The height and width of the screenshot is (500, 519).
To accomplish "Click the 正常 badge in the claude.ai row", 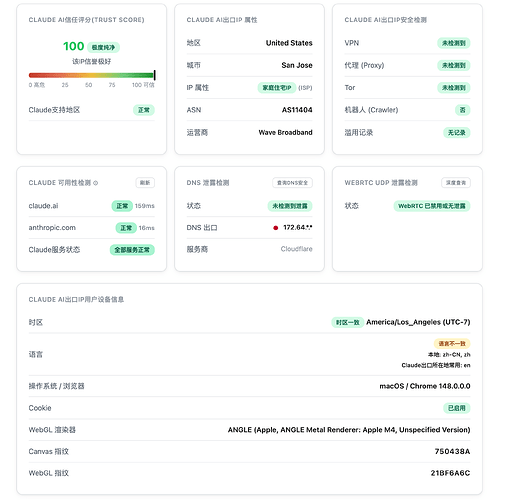I will pyautogui.click(x=122, y=206).
